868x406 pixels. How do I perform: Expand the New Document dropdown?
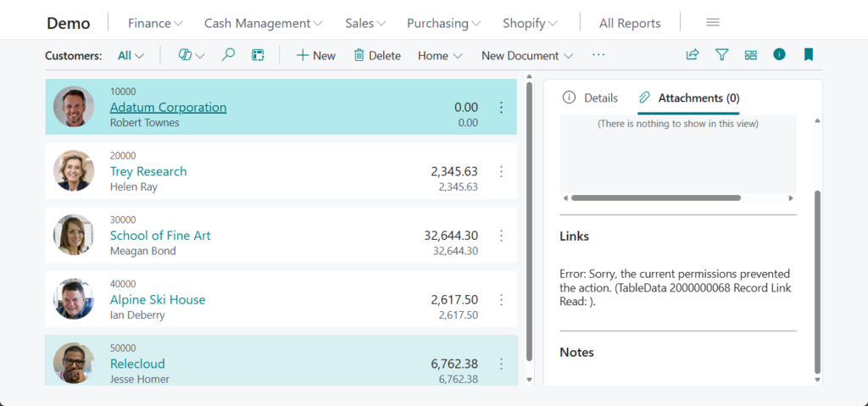point(527,55)
